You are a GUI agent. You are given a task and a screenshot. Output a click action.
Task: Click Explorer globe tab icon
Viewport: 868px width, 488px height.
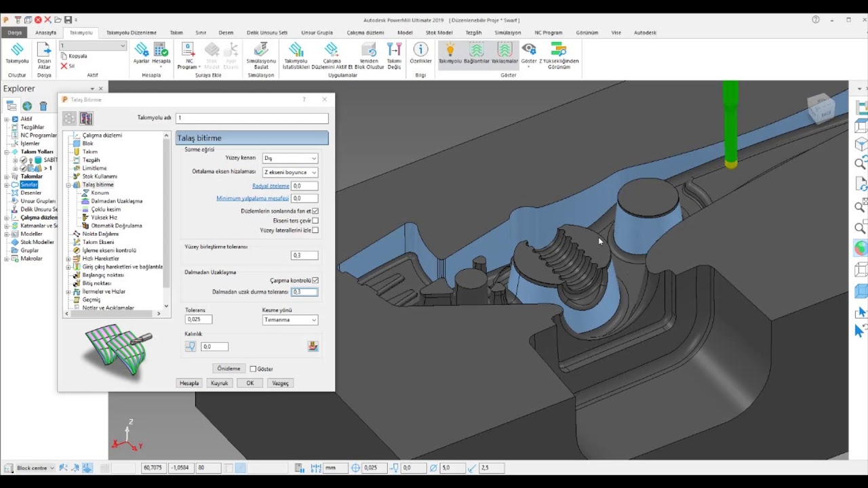pos(27,106)
